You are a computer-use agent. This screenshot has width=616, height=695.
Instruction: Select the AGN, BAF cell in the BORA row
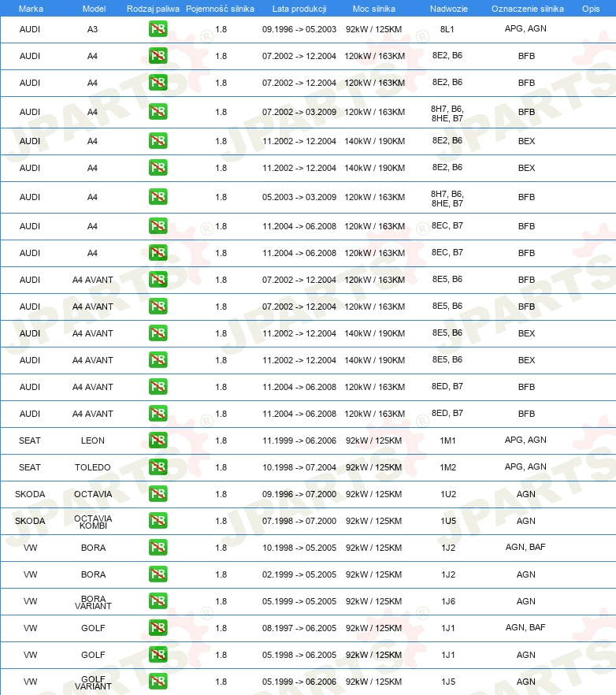click(525, 547)
